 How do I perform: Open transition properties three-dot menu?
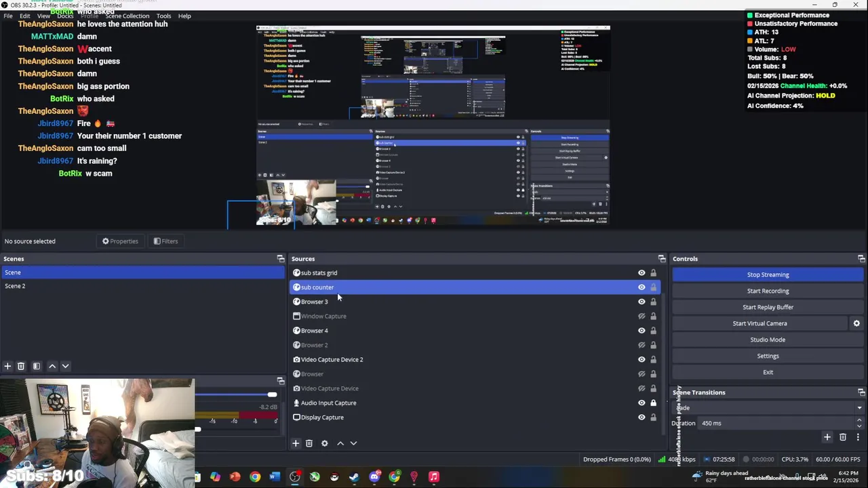pyautogui.click(x=858, y=438)
